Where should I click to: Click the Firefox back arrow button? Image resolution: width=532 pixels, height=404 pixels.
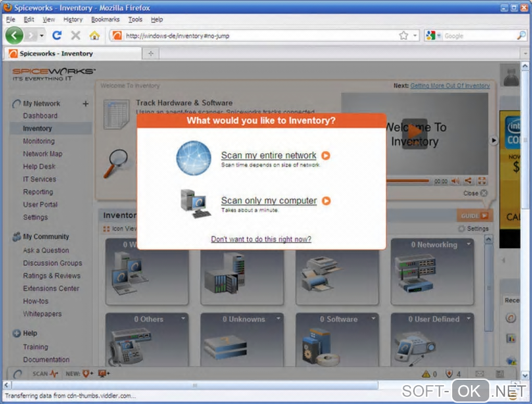coord(14,35)
